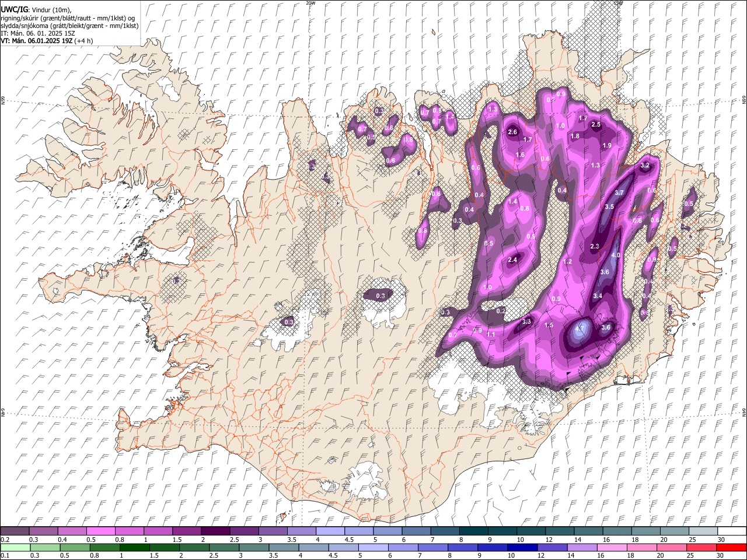Click the 2.6 value label on the map

coord(513,132)
